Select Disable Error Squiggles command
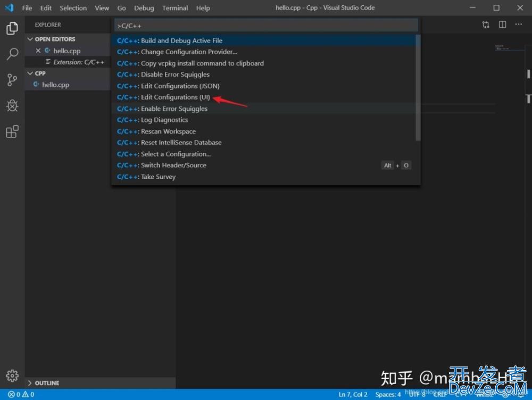 coord(264,75)
